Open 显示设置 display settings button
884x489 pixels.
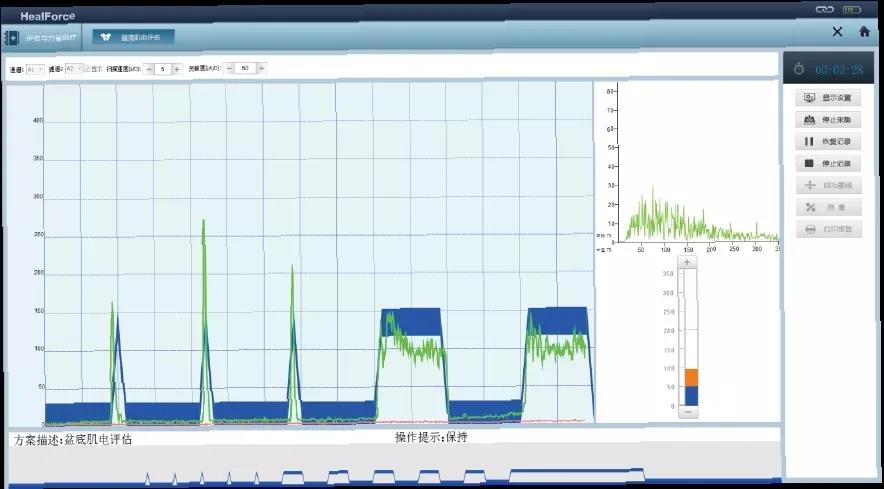pyautogui.click(x=828, y=98)
